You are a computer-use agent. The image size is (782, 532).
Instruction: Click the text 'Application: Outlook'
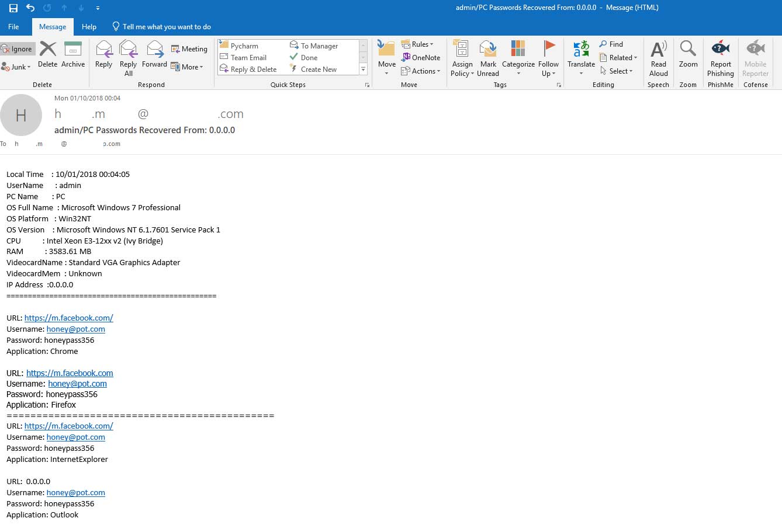[42, 515]
